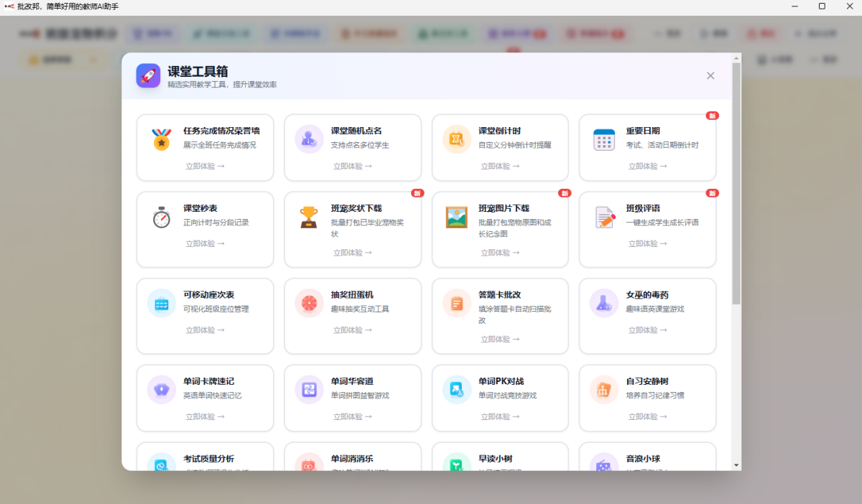
Task: Click 立即体验 under 班宠图片下载
Action: pyautogui.click(x=500, y=253)
